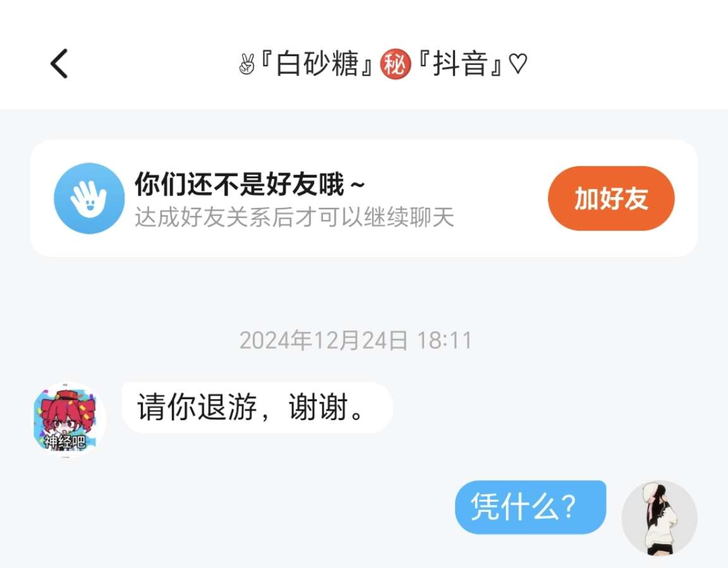Tap the white not-friends notice card
728x568 pixels.
pos(364,198)
